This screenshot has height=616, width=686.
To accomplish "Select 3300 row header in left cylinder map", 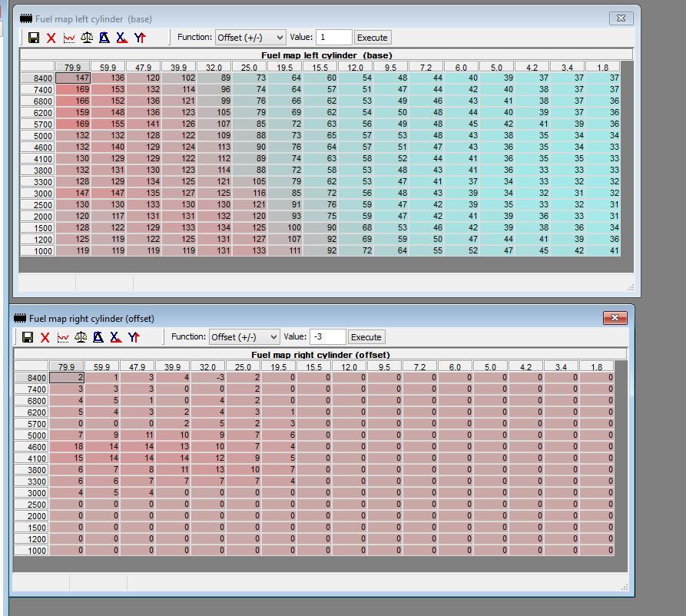I will (38, 182).
